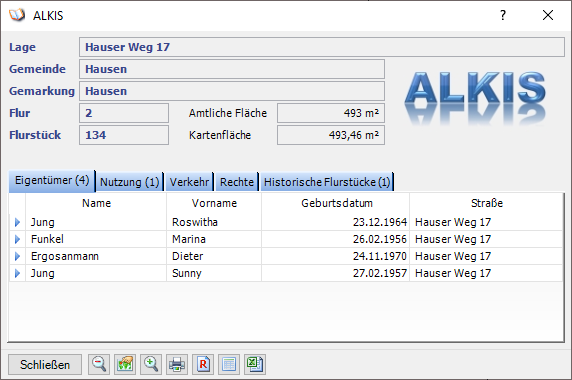Export to Excel via spreadsheet icon
Image resolution: width=572 pixels, height=380 pixels.
255,364
